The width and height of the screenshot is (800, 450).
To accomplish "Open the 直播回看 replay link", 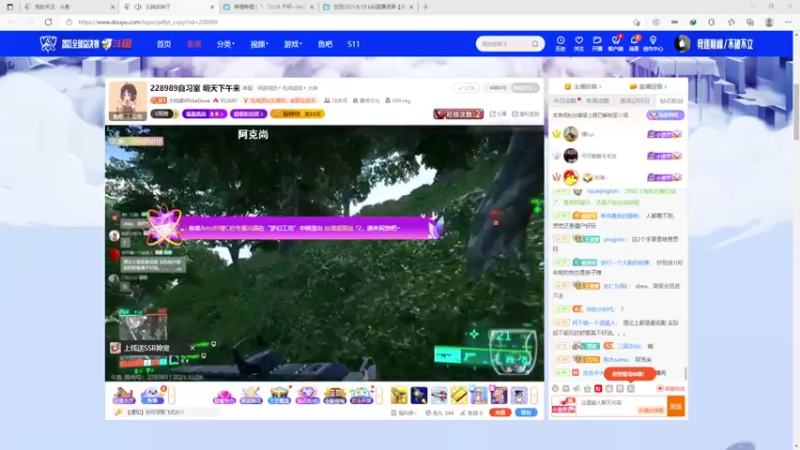I will (648, 87).
